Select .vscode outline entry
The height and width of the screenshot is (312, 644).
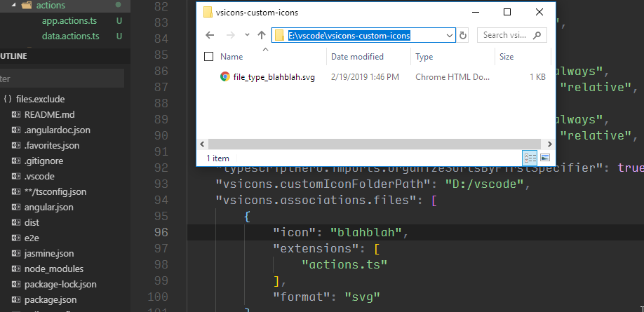[x=39, y=177]
